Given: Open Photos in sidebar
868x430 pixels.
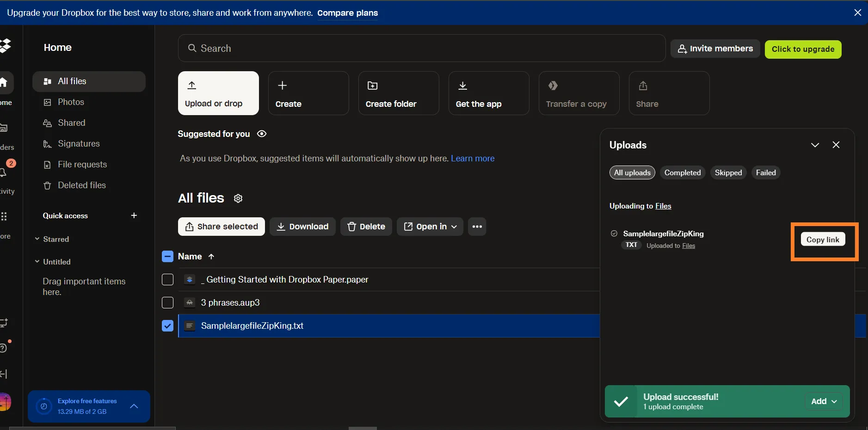Looking at the screenshot, I should (89, 102).
